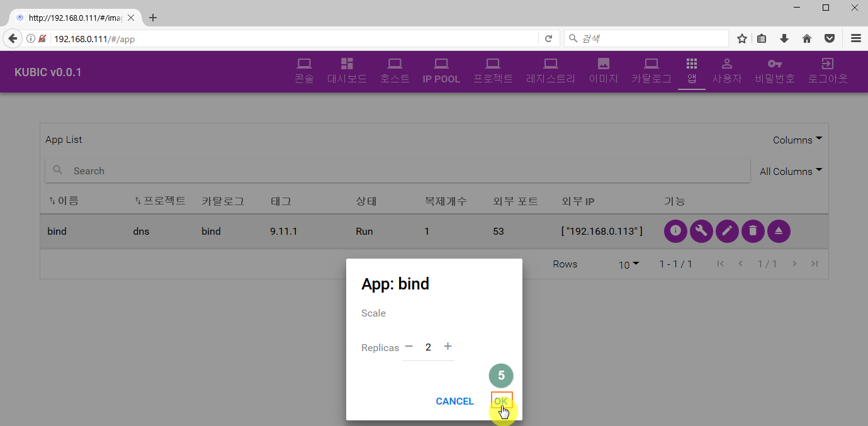Screen dimensions: 868x426
Task: Click the browser URL address bar
Action: click(x=295, y=38)
